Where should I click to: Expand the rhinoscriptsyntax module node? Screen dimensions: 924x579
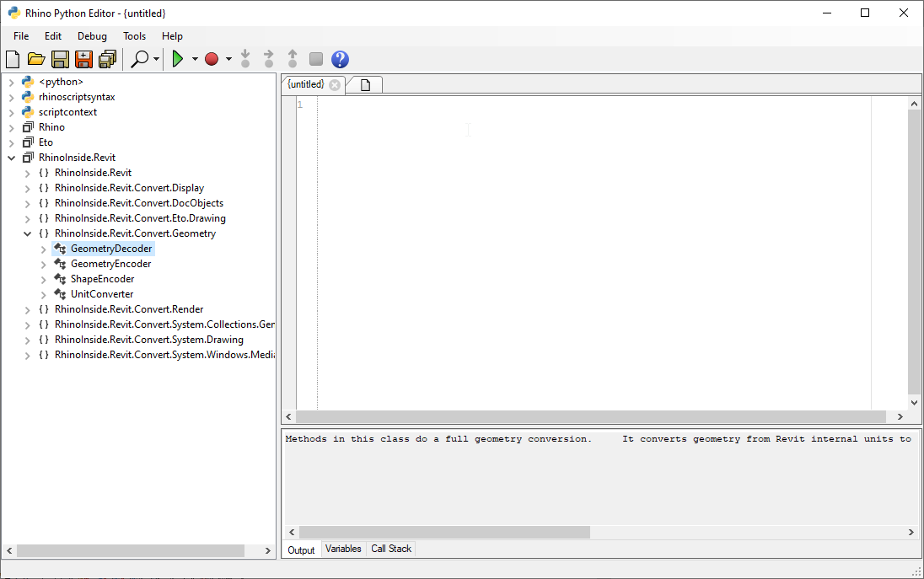[x=12, y=97]
